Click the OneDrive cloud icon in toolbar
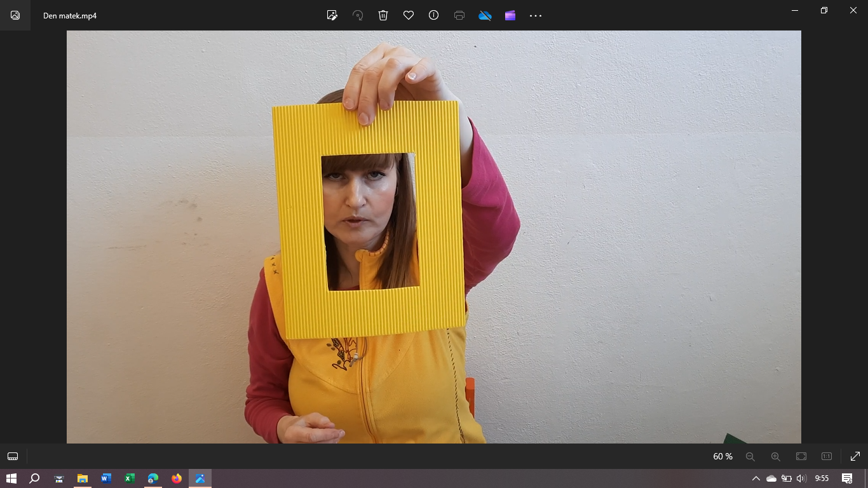This screenshot has width=868, height=488. coord(485,15)
